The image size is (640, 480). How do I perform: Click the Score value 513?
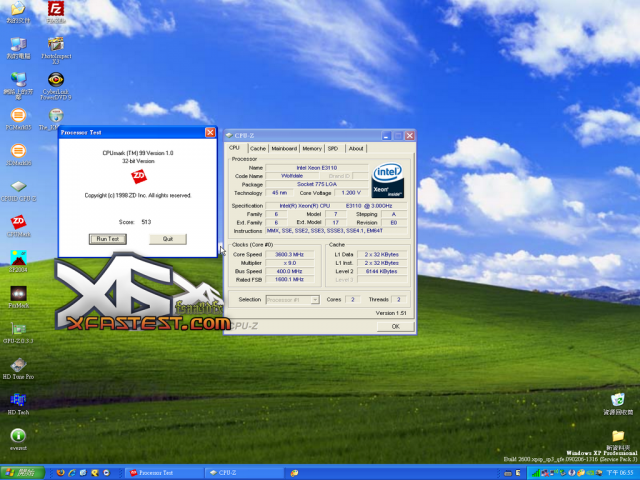pyautogui.click(x=146, y=222)
